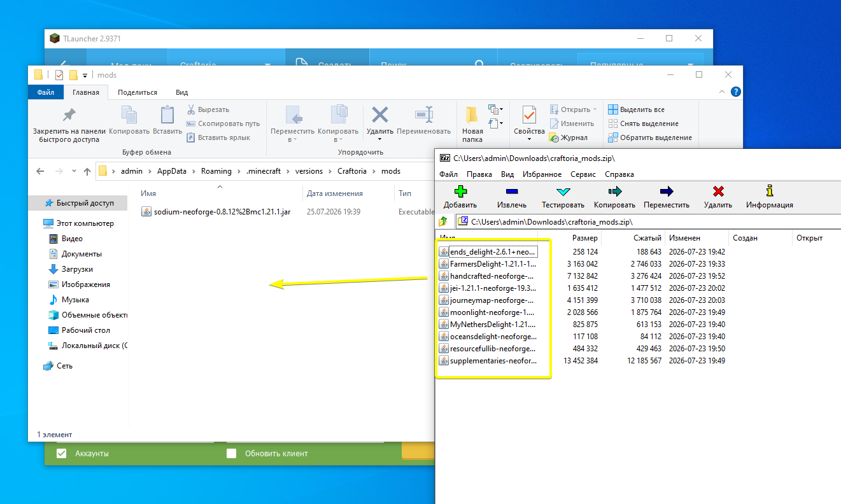Open the quick access toolbar customize arrow
The height and width of the screenshot is (504, 841).
85,75
